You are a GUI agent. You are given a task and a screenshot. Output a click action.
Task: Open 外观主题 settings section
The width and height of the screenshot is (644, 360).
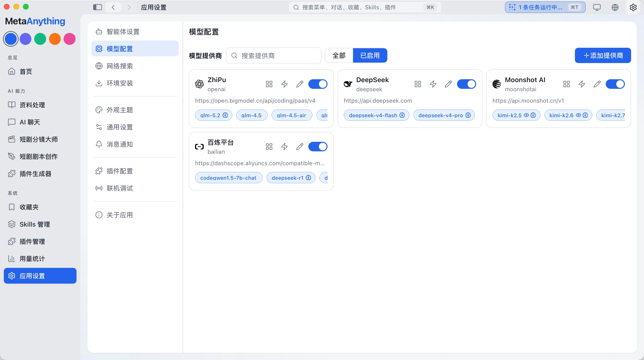point(135,110)
